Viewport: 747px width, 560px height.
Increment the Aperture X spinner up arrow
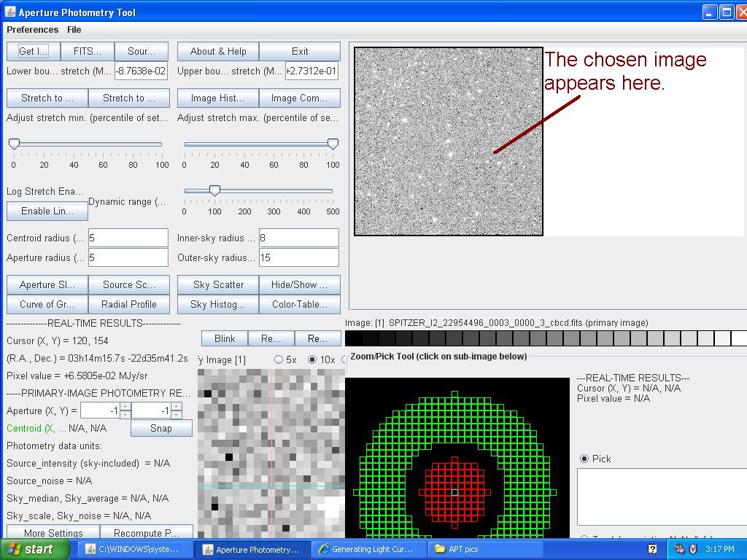click(125, 407)
